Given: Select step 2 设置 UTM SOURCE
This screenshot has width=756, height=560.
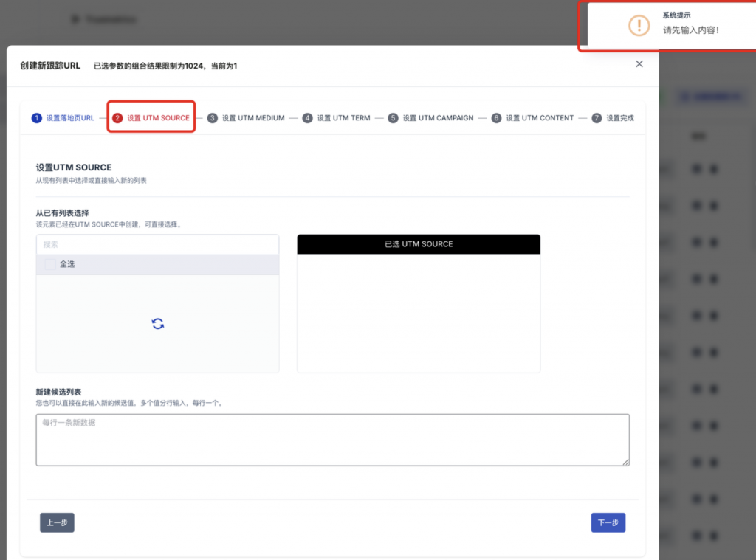Looking at the screenshot, I should click(x=151, y=118).
